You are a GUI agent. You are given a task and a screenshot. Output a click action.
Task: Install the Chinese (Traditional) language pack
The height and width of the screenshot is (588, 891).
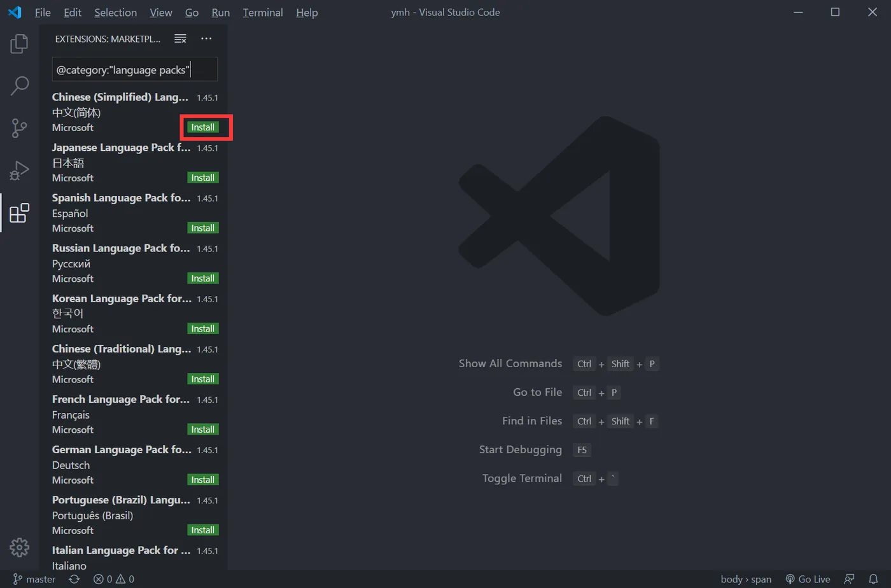coord(203,379)
